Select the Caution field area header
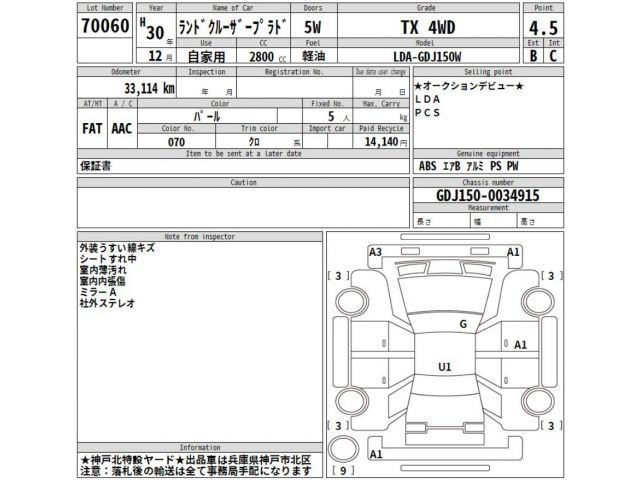640x480 pixels. point(243,182)
